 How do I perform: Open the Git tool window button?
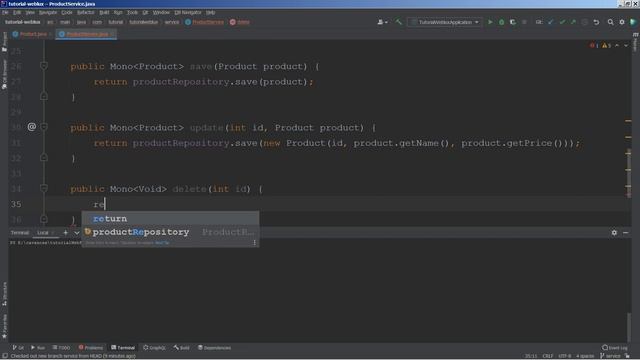coord(18,348)
